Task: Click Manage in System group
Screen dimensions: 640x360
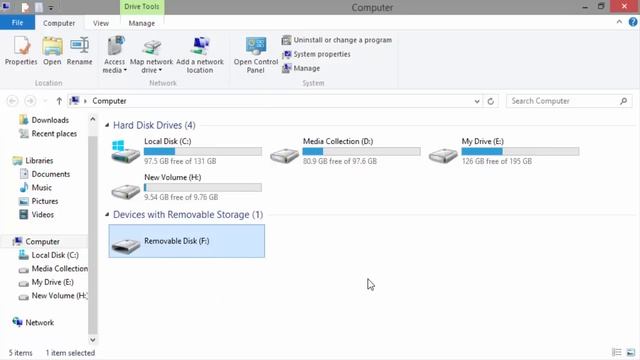Action: (x=301, y=68)
